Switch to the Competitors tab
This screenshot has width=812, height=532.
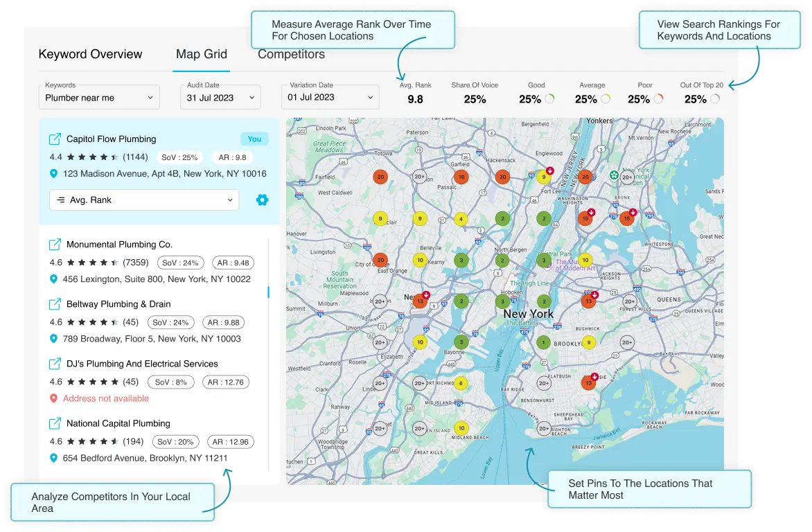coord(291,54)
